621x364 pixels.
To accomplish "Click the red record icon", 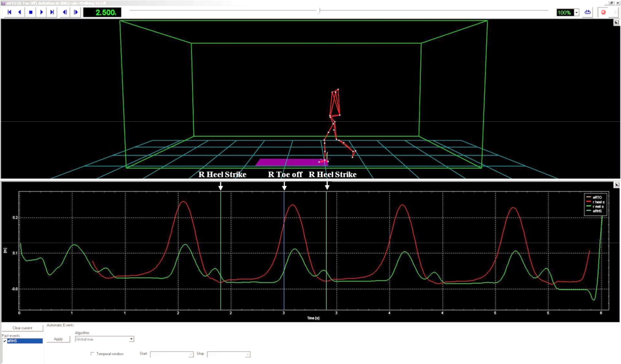I will (x=603, y=12).
